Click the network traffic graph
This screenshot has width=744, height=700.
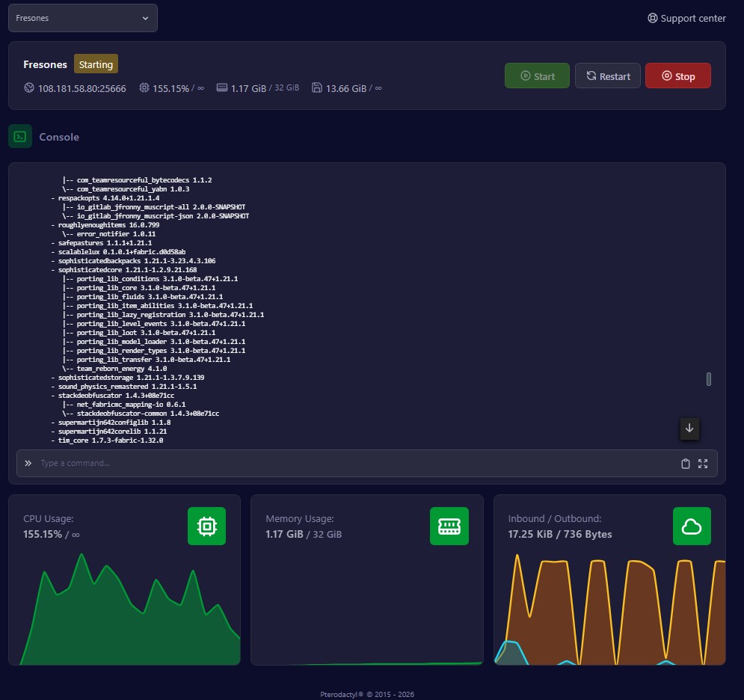[610, 609]
